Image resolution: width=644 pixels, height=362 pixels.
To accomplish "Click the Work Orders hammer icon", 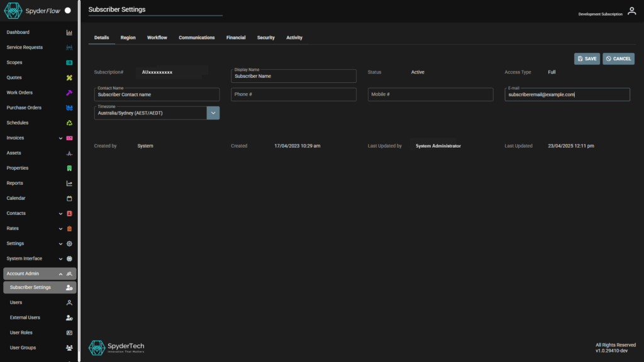I will (69, 93).
